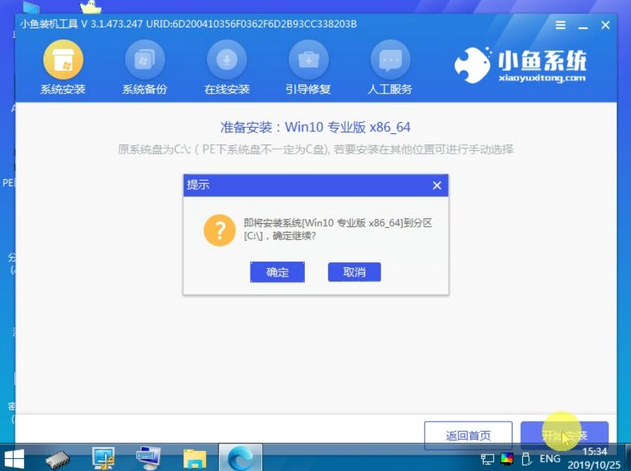Image resolution: width=631 pixels, height=471 pixels.
Task: Open the clock showing 15:34
Action: point(594,458)
